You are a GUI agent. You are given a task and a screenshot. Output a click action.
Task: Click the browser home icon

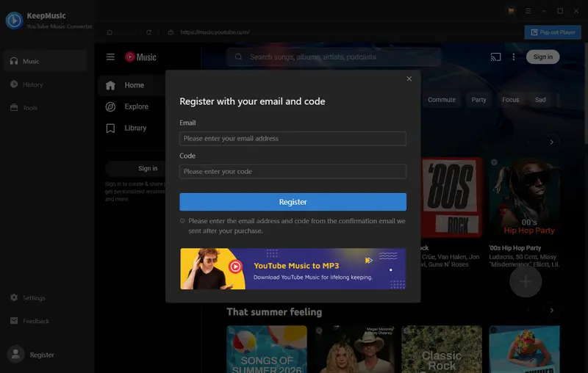point(110,32)
